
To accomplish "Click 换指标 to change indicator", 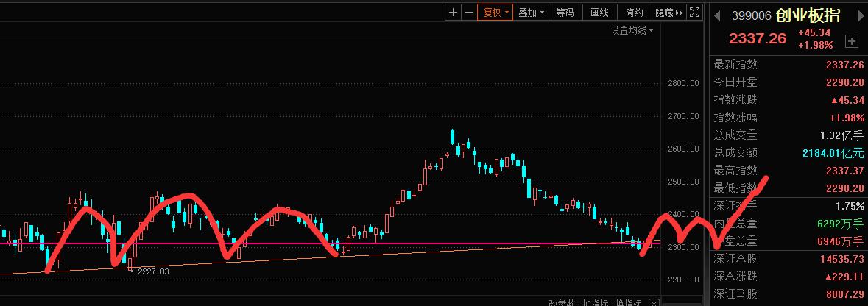I will click(629, 302).
